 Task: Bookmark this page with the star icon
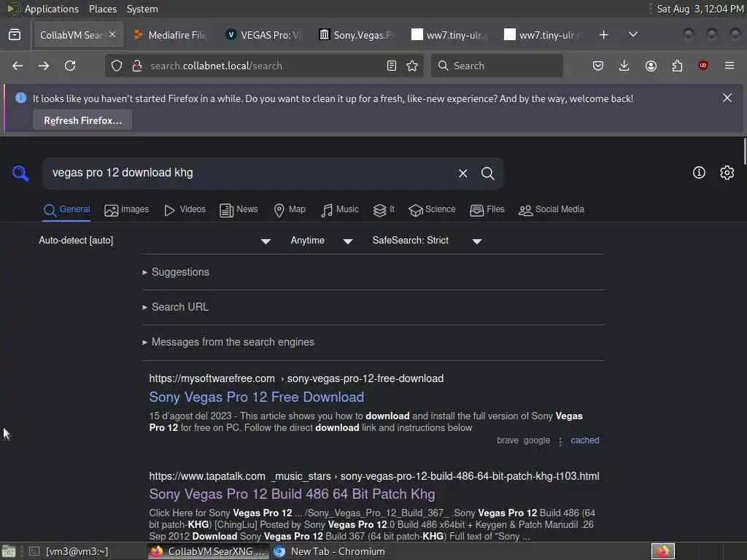412,66
